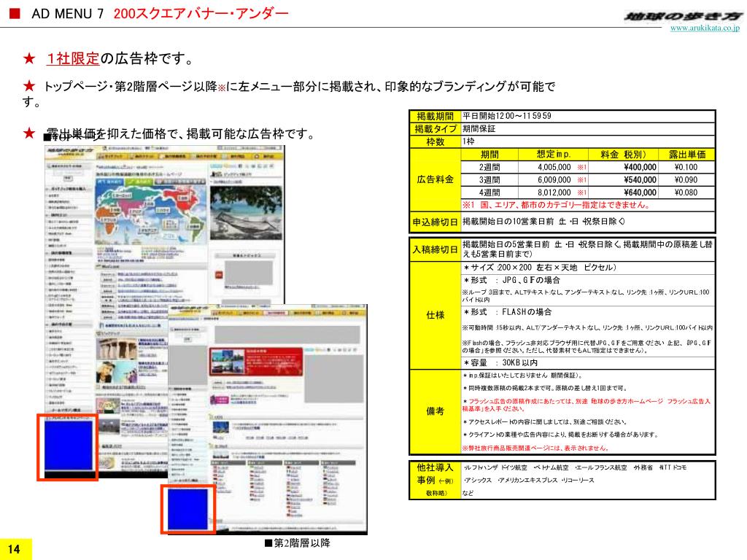Click the blue banner in 第2階層以降 screenshot
The width and height of the screenshot is (747, 560).
point(187,509)
